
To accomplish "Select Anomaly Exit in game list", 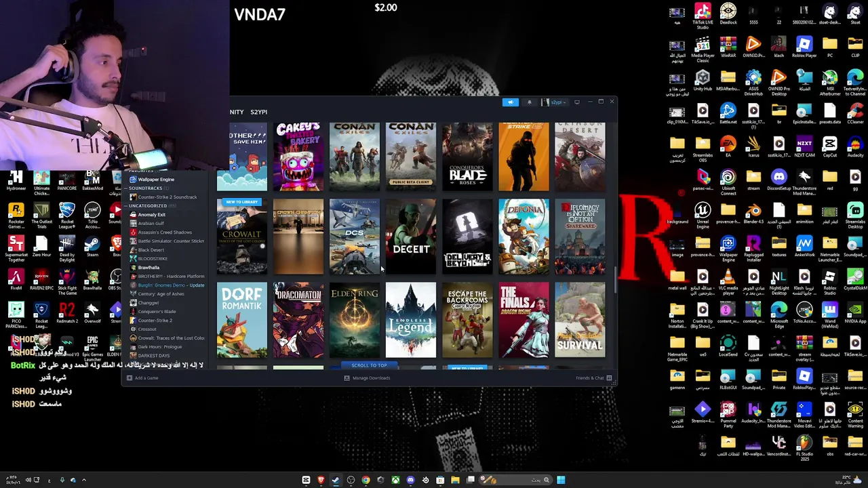I will point(151,215).
